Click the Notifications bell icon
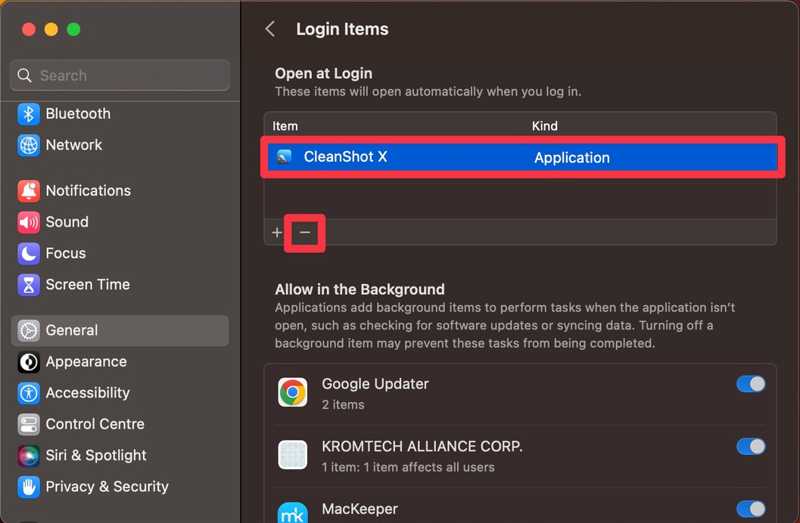Screen dimensions: 800x523 (29, 191)
